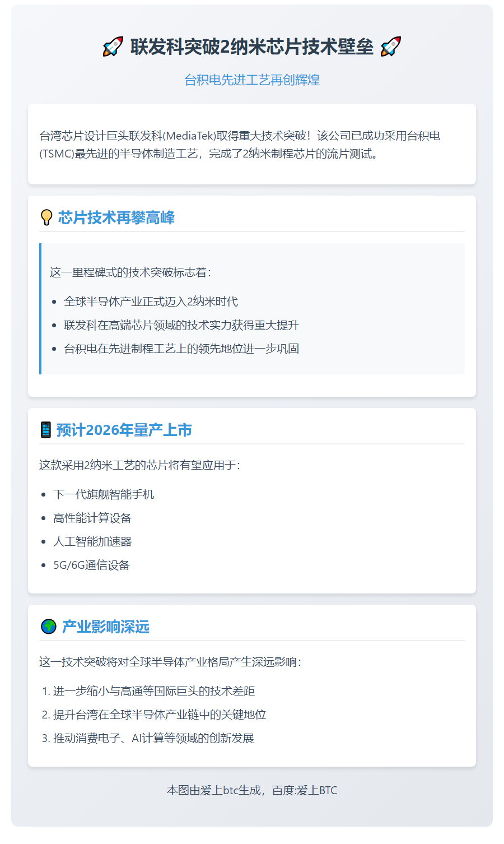
Task: Select the heading 芯片技术再攀高峰
Action: (x=116, y=217)
